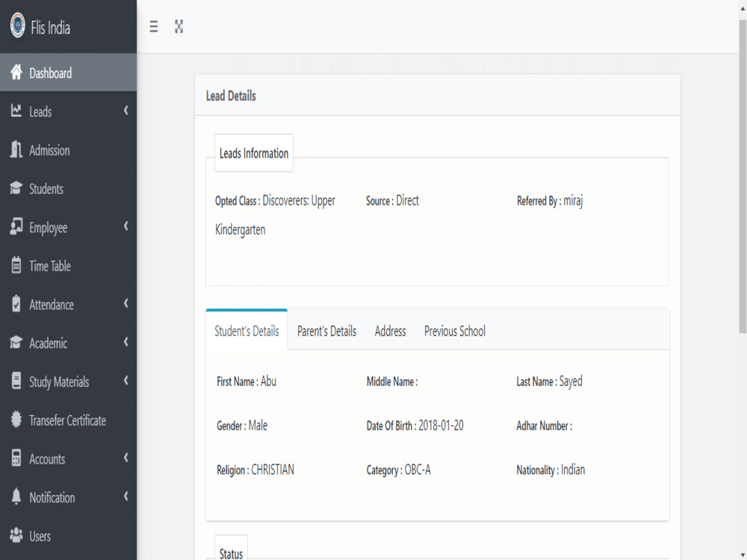Click the Time Table calendar icon
Image resolution: width=747 pixels, height=560 pixels.
(x=16, y=265)
